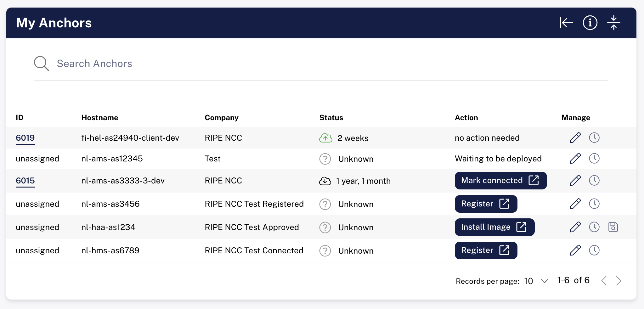Go to next page arrow
This screenshot has width=644, height=309.
619,281
